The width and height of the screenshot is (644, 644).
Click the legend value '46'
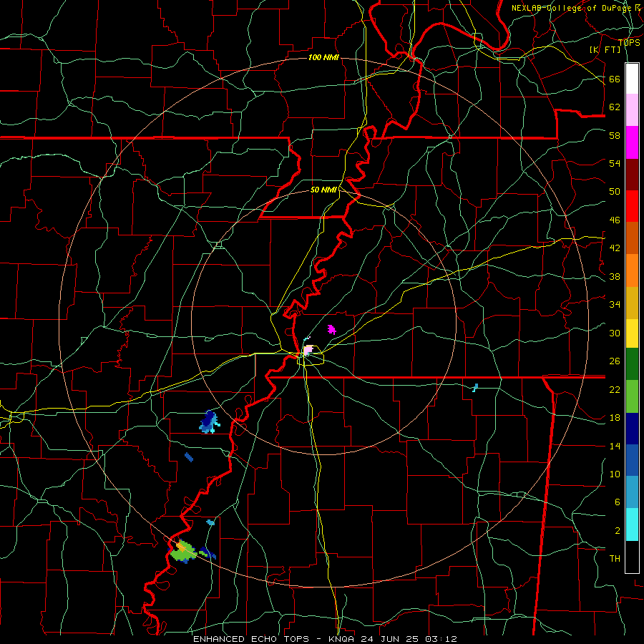(x=615, y=220)
